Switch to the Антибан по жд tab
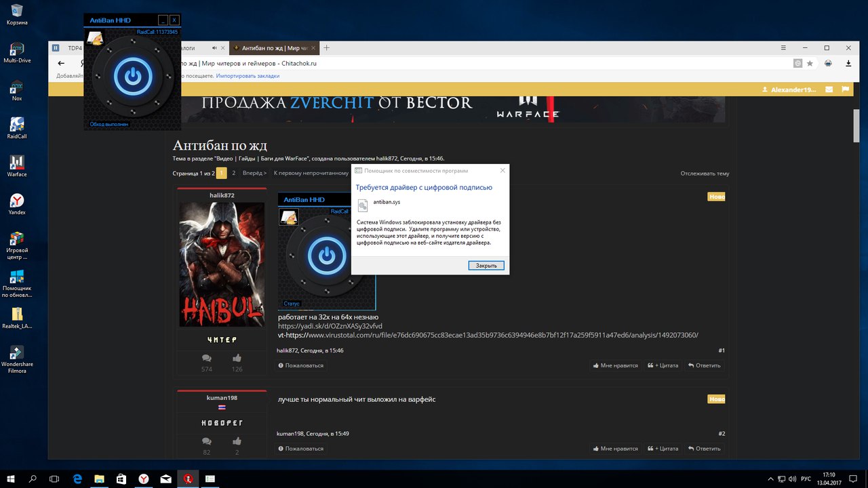Viewport: 868px width, 488px height. pyautogui.click(x=275, y=48)
